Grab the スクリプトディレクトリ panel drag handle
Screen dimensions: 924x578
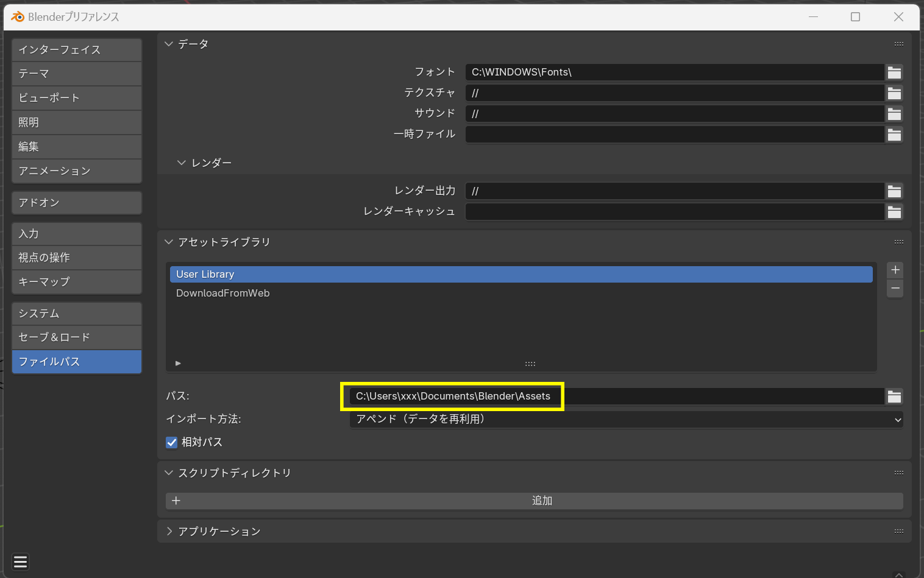click(x=898, y=473)
